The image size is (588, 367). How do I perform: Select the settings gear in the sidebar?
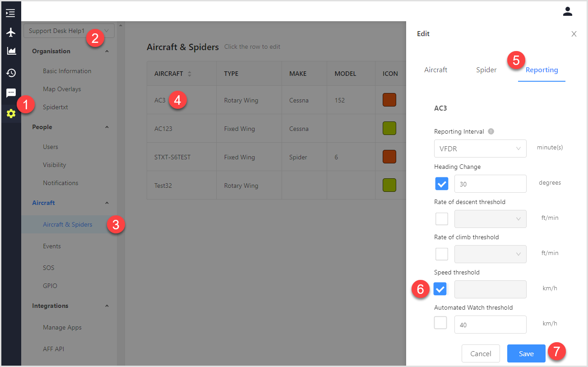(10, 113)
